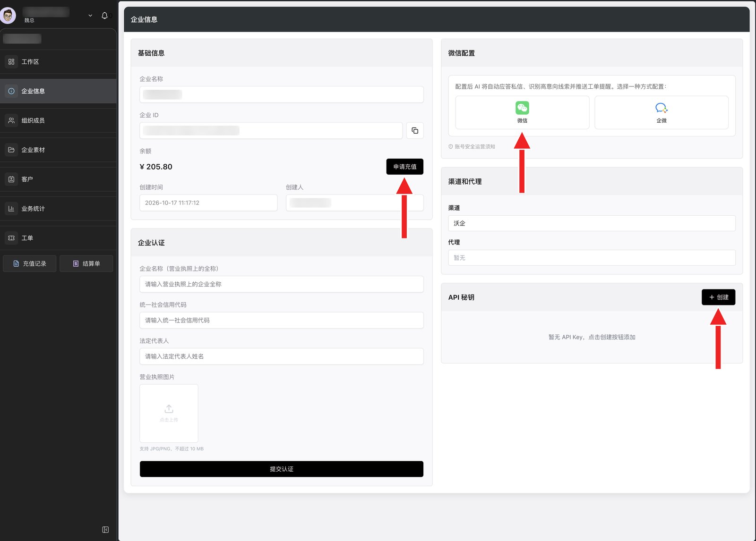Click the 企业名称 field in 基础信息
The image size is (756, 541).
point(282,94)
